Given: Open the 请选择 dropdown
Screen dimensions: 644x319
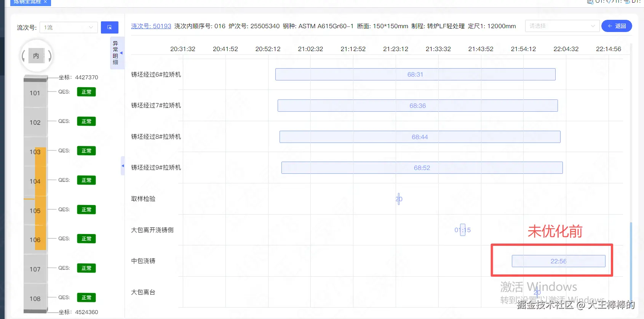Looking at the screenshot, I should pos(562,26).
